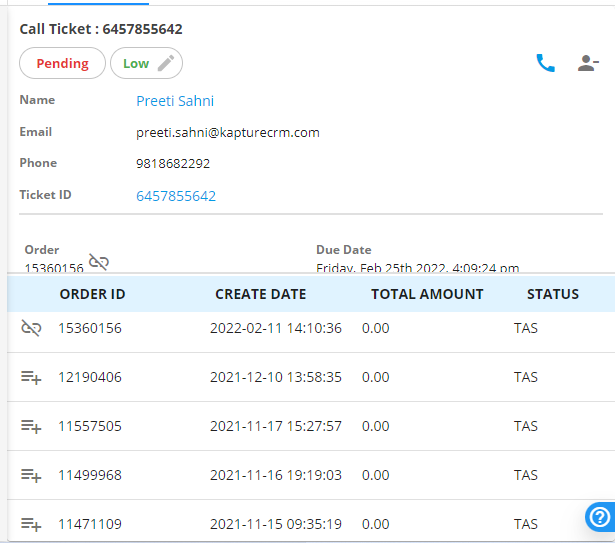The width and height of the screenshot is (615, 543).
Task: Click Call Ticket : 6457855642 heading
Action: point(101,29)
